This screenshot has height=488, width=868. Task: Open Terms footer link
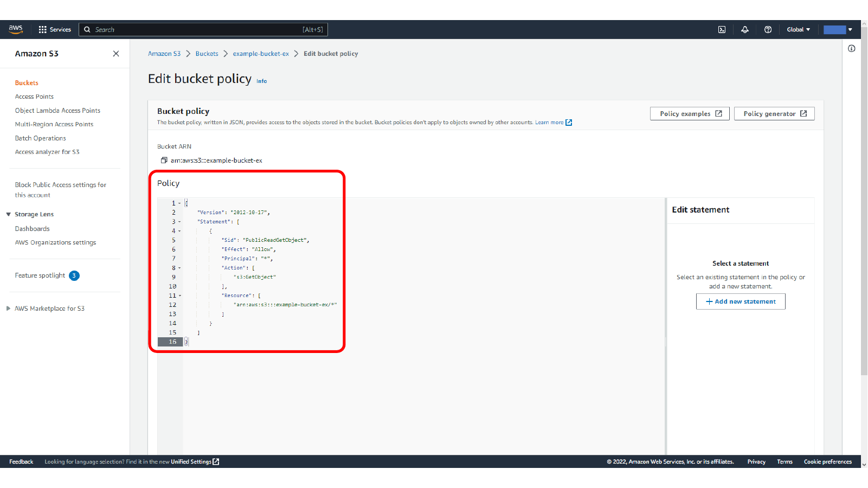click(x=785, y=462)
